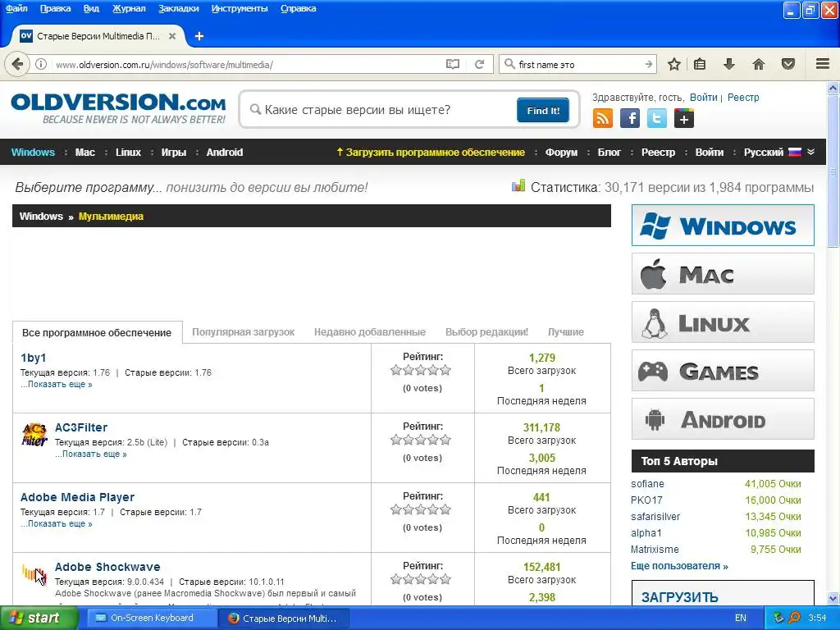The height and width of the screenshot is (630, 840).
Task: Switch to Недавно добавленные tab
Action: tap(370, 332)
